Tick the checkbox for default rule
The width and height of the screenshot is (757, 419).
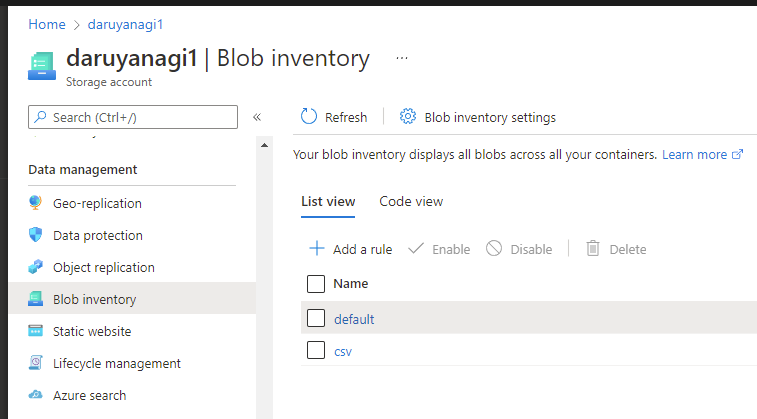click(x=316, y=318)
